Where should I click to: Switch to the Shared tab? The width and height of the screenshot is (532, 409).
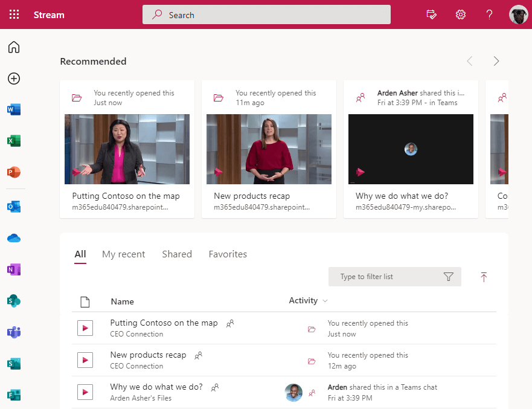click(x=176, y=254)
